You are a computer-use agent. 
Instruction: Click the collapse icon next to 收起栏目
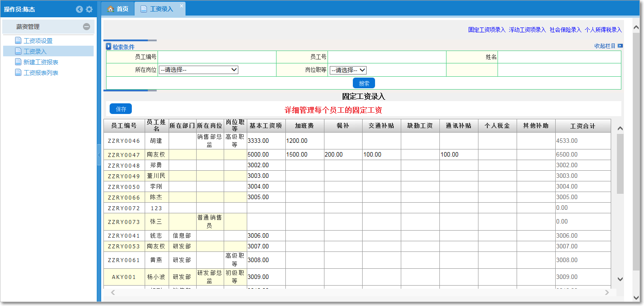[620, 45]
